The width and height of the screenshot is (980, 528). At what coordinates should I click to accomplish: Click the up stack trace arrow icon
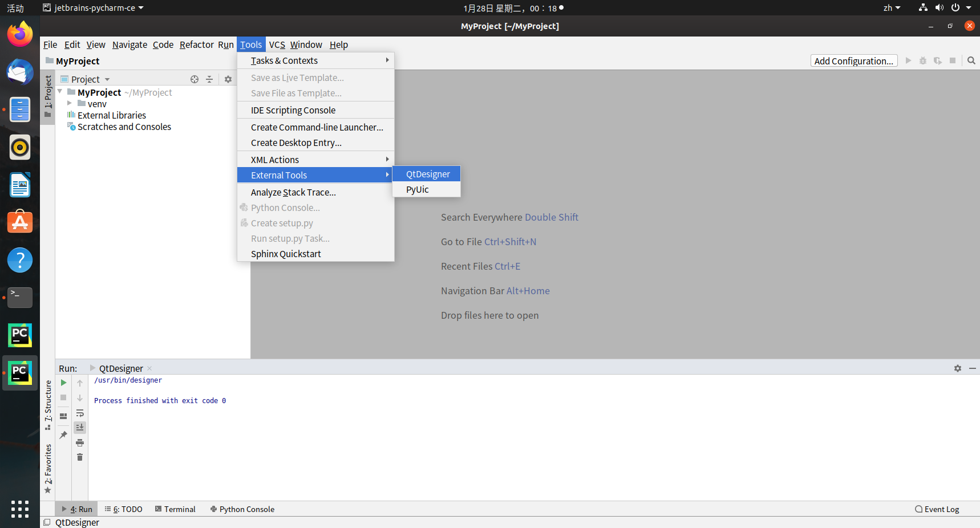(x=80, y=383)
